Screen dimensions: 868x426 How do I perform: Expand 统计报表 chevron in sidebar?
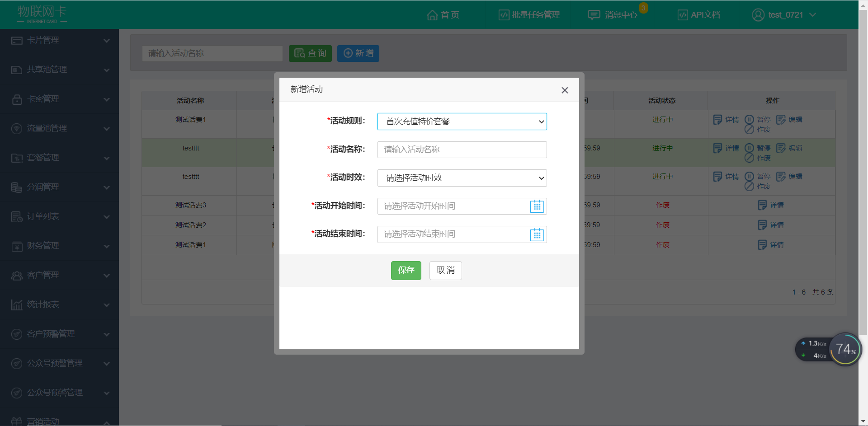pos(107,305)
